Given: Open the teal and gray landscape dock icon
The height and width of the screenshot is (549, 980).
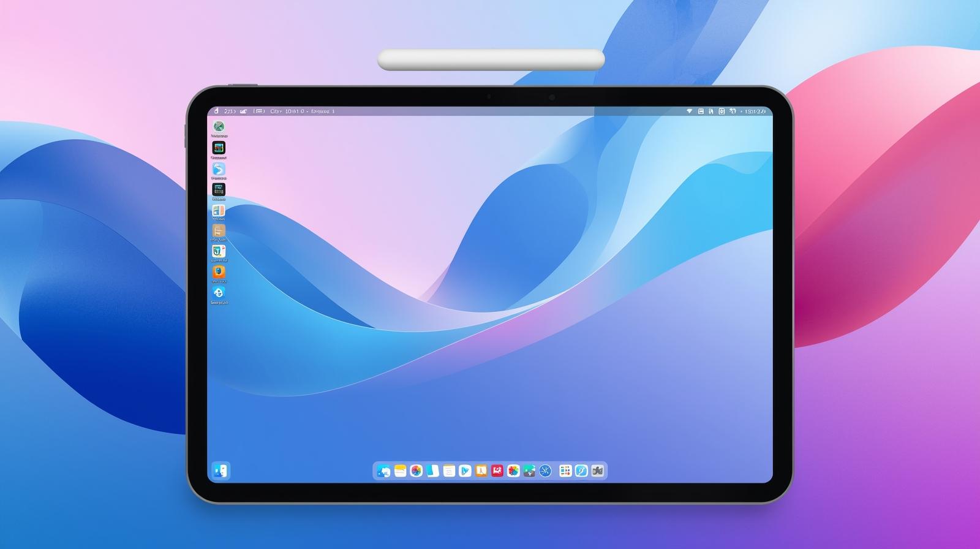Looking at the screenshot, I should [529, 471].
